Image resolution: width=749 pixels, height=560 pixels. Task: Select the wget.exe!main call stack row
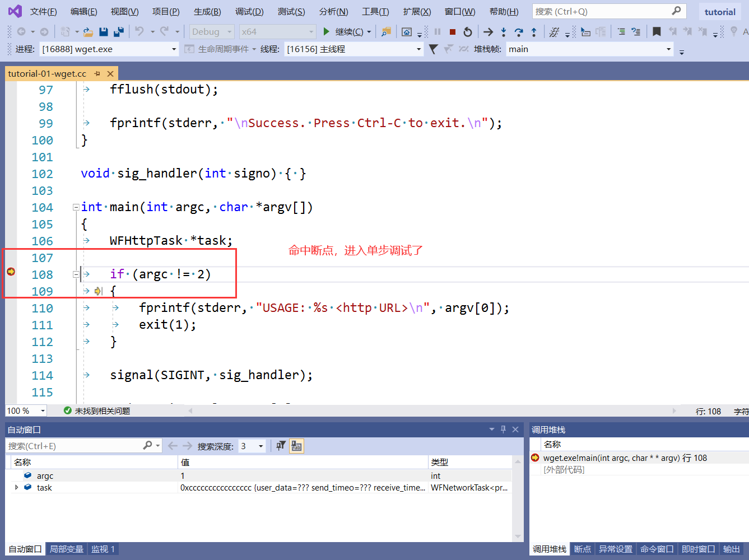pos(639,458)
